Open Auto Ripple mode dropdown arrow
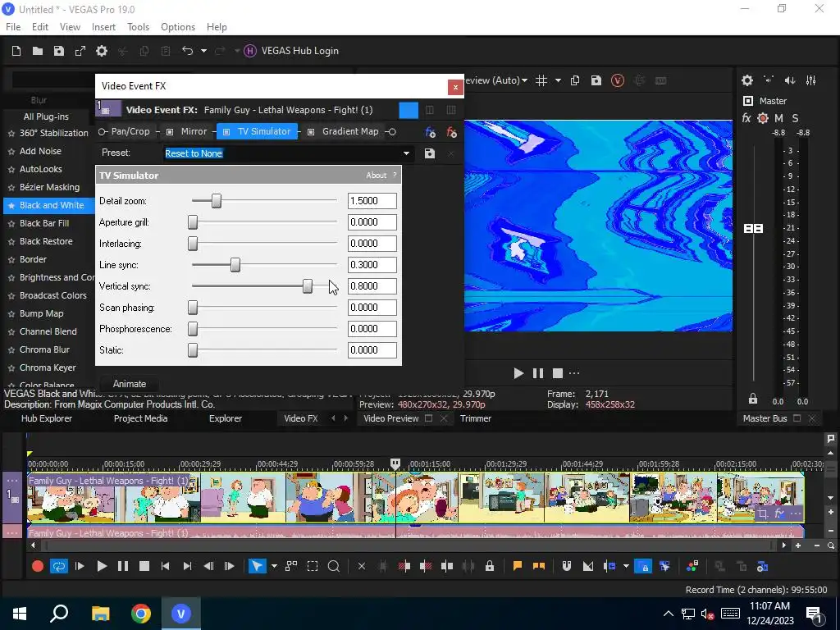Viewport: 840px width, 630px height. click(x=626, y=566)
